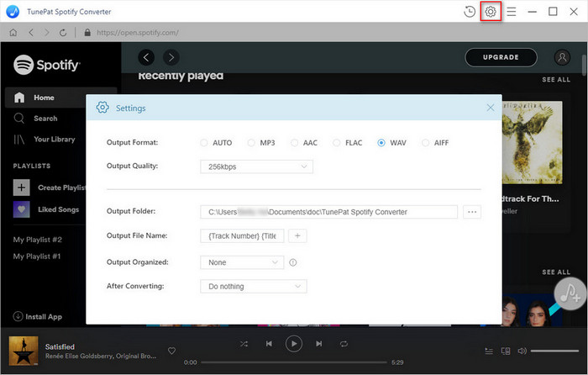Select AUTO output format

click(x=203, y=143)
